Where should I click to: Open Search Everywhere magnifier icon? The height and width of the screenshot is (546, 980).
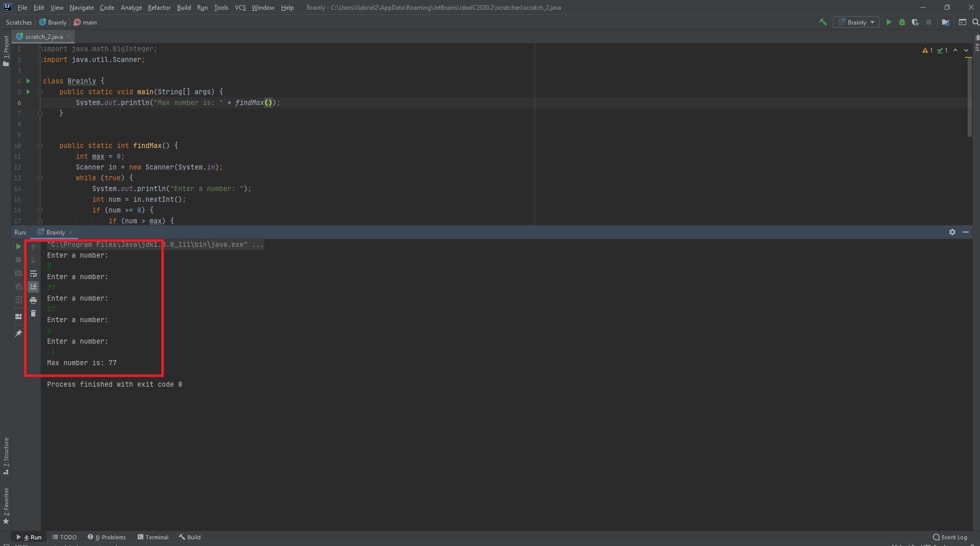pyautogui.click(x=975, y=22)
